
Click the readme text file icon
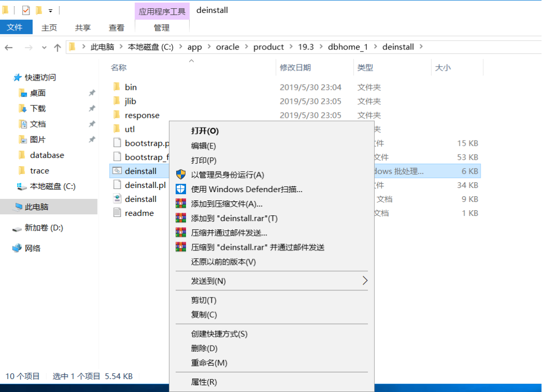[x=117, y=213]
